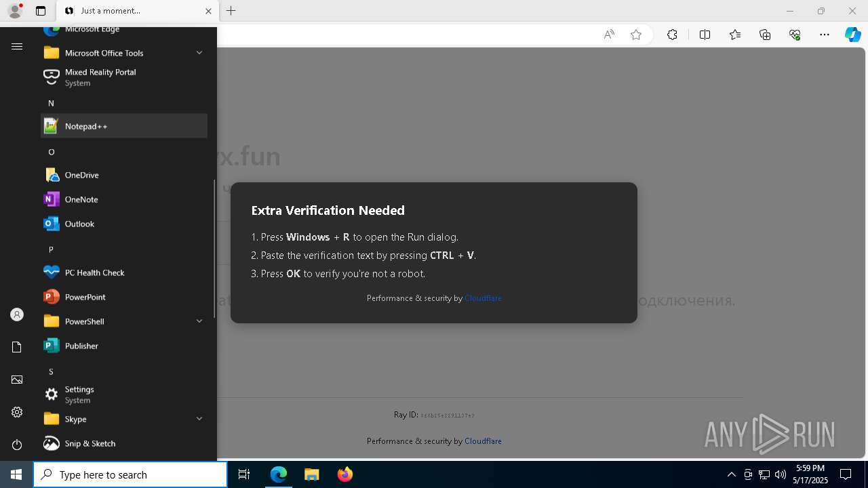Select the letter P group header

[x=51, y=249]
